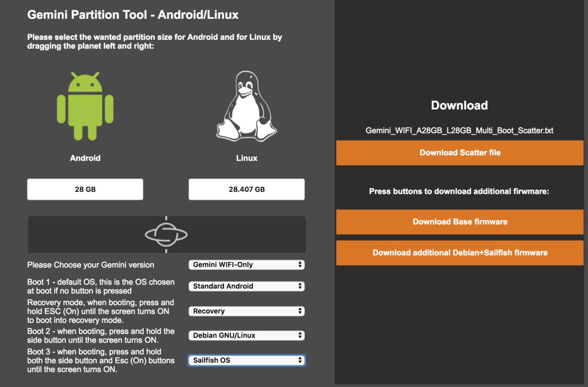Select the Android label under the robot icon
Viewport: 588px width, 387px height.
85,158
